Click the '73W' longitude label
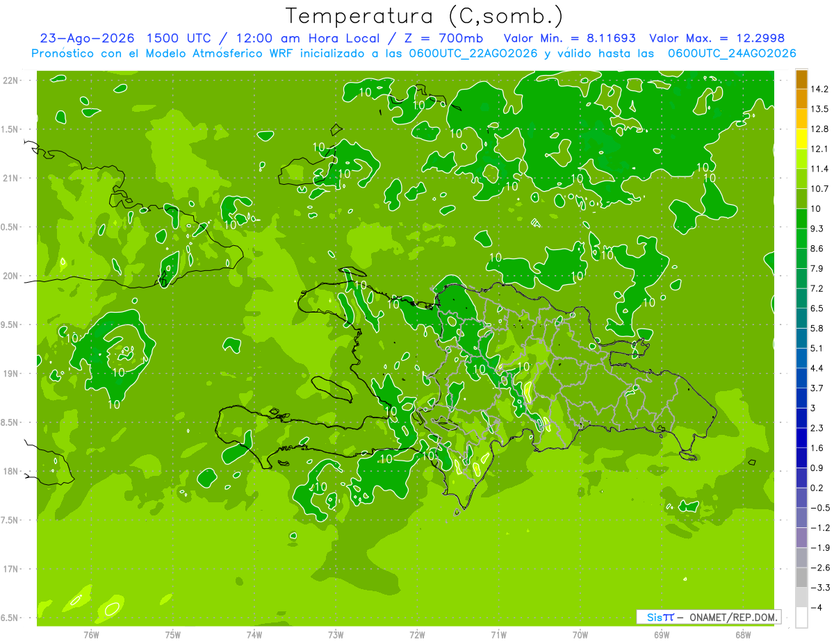The width and height of the screenshot is (834, 644). 336,635
